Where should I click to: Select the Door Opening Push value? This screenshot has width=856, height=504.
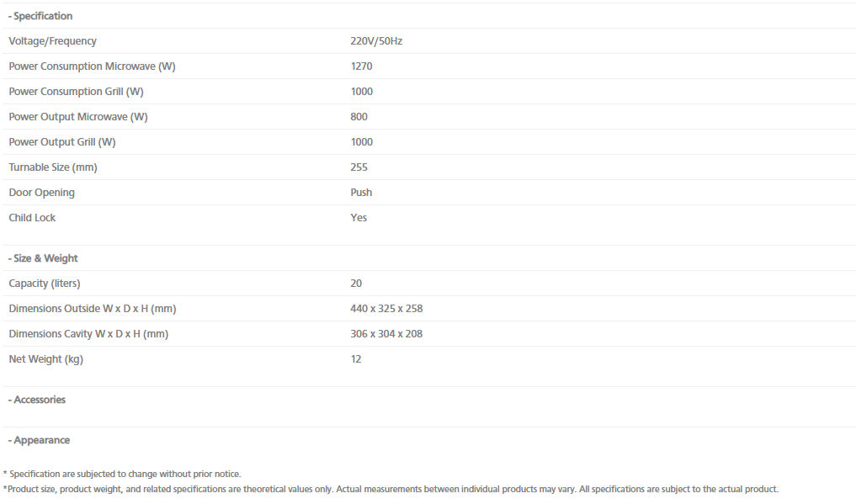[x=361, y=192]
